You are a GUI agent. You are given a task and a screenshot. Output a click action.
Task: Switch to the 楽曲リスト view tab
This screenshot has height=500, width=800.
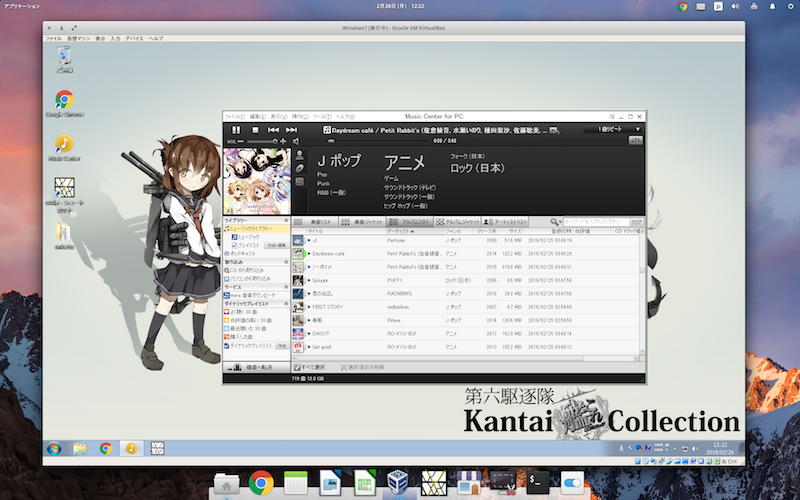point(314,222)
